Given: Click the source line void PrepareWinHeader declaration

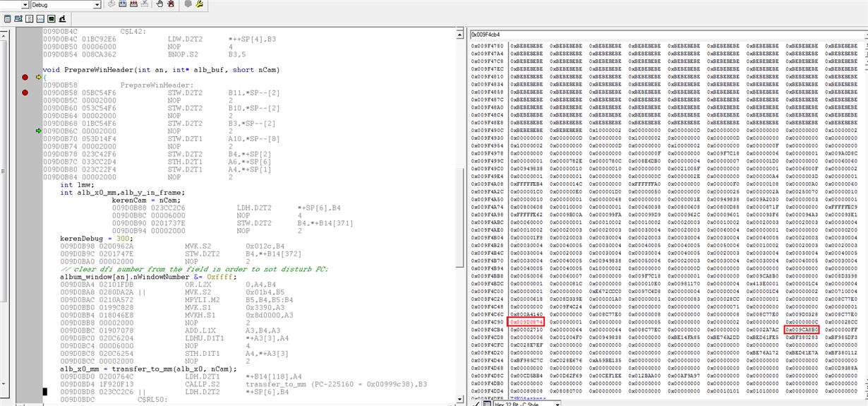Looking at the screenshot, I should click(161, 70).
